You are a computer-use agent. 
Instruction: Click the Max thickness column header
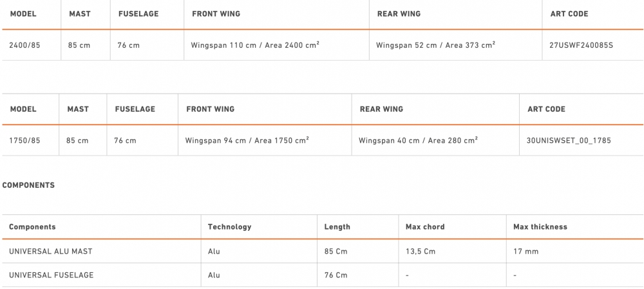click(x=540, y=227)
